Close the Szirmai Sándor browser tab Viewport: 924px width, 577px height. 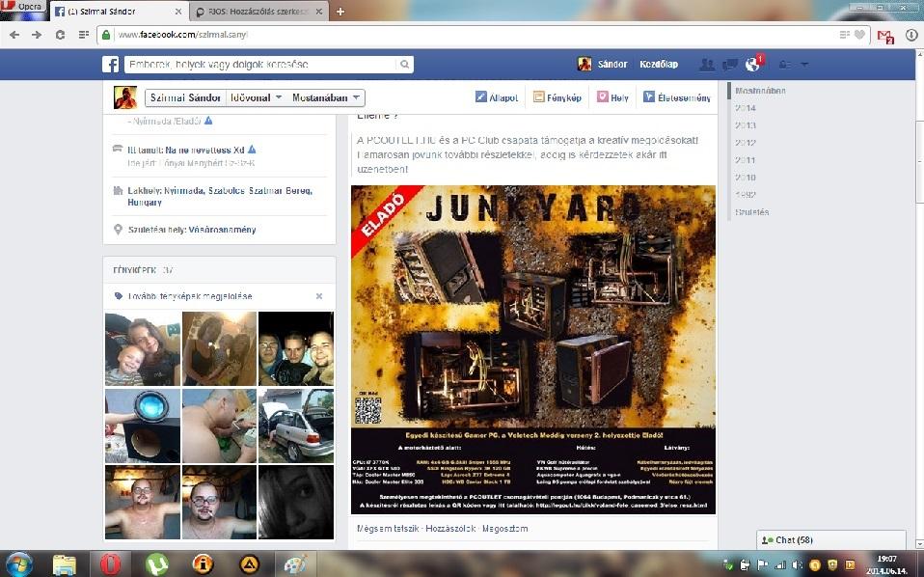(x=178, y=12)
